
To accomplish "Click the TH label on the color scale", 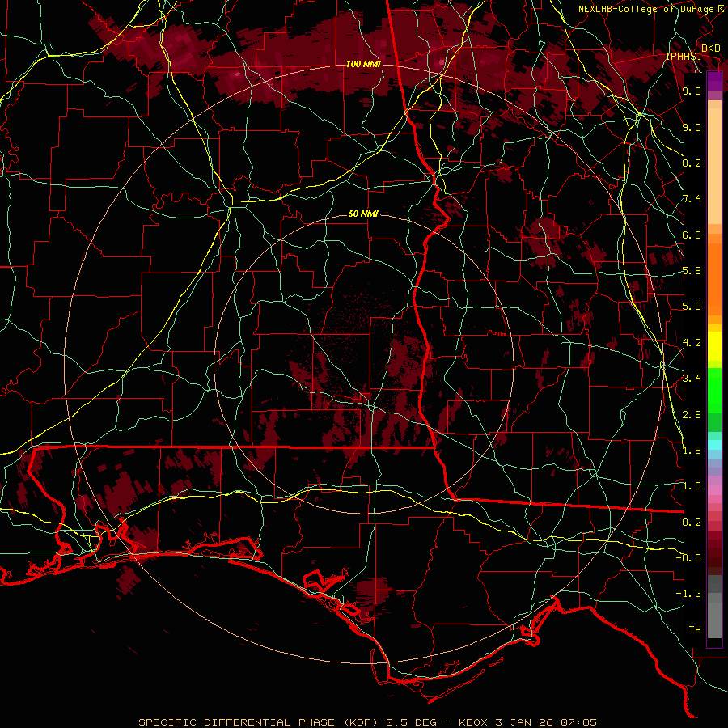I will [695, 630].
